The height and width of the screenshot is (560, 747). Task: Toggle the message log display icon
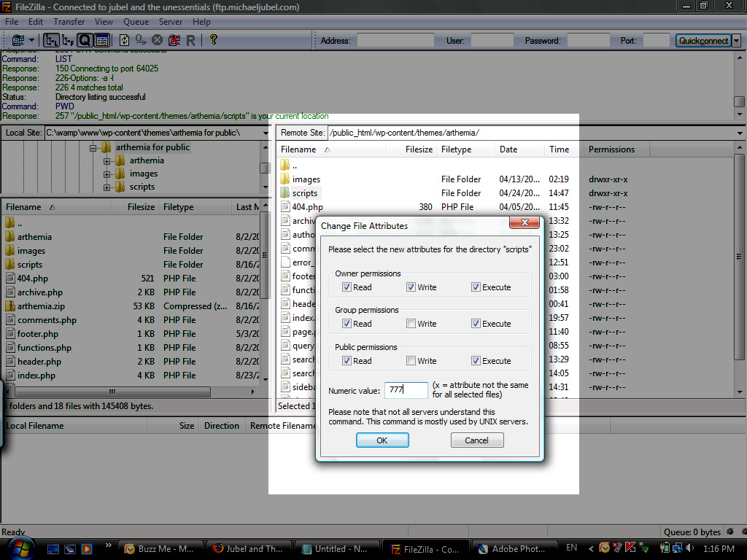point(102,40)
